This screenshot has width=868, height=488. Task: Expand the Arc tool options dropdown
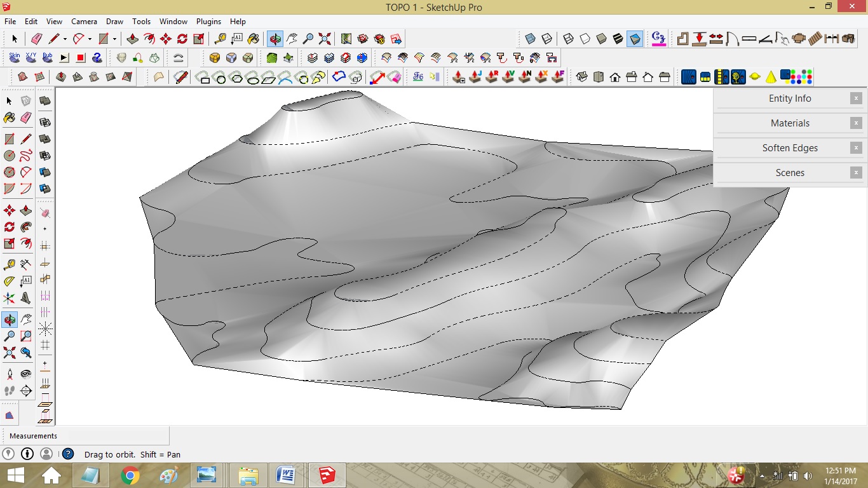coord(89,39)
